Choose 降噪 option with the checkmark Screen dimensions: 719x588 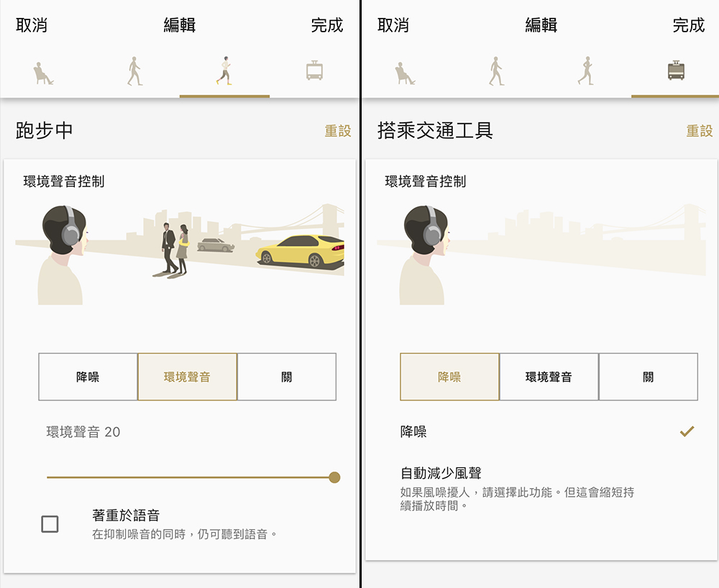tap(549, 431)
